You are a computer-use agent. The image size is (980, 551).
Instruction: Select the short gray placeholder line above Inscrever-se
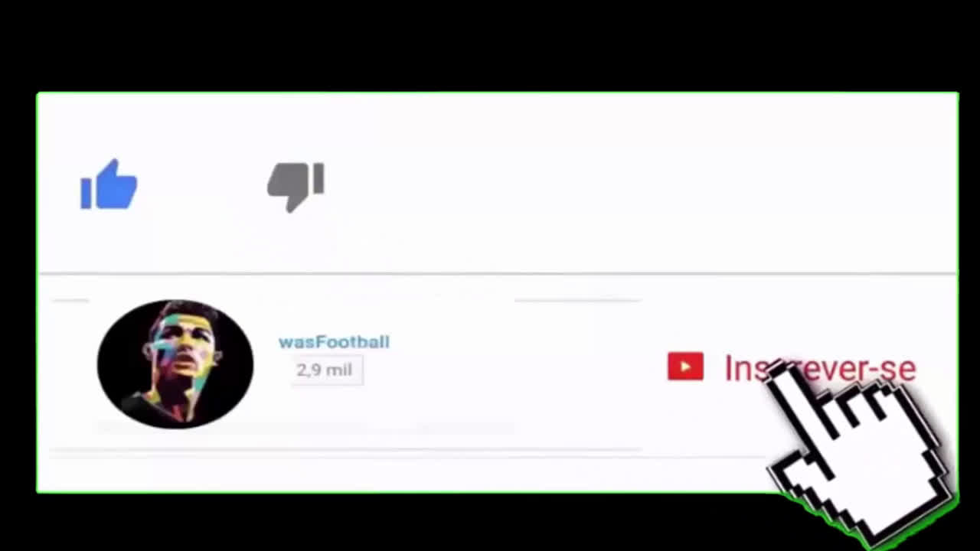pos(577,301)
